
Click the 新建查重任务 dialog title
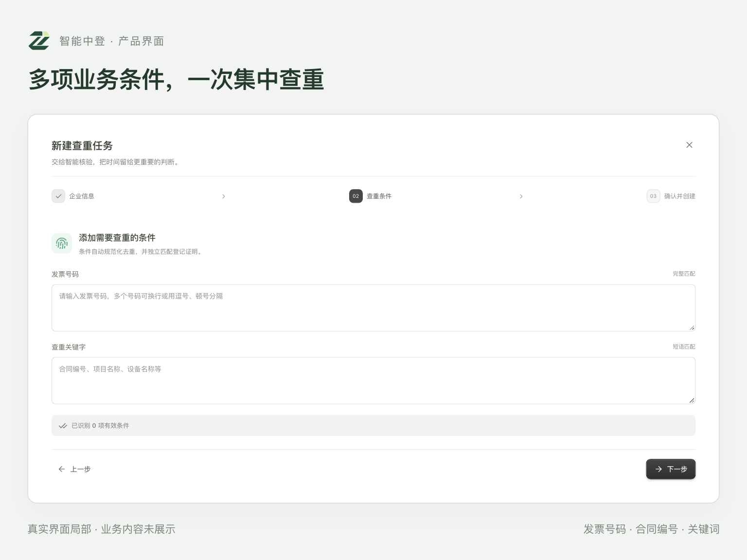pos(82,145)
